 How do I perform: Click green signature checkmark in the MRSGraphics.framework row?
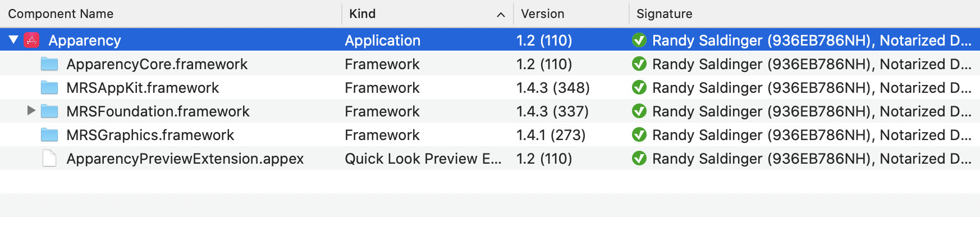[x=639, y=135]
